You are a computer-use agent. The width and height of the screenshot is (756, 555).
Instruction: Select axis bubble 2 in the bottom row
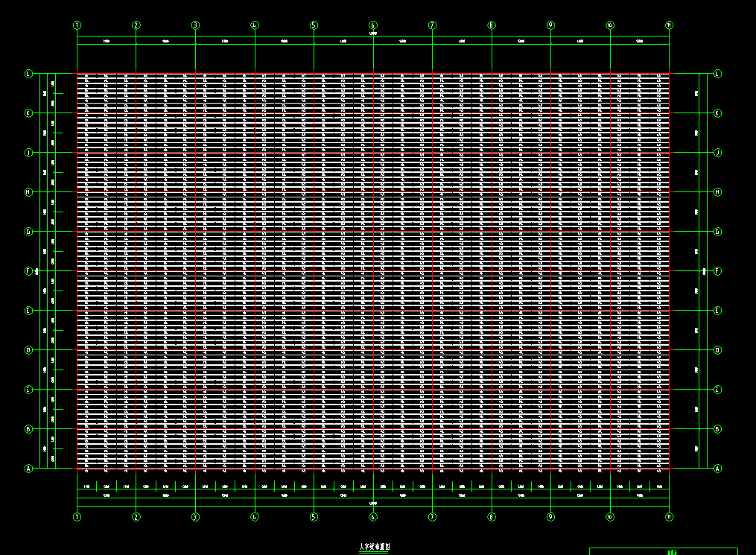tap(136, 517)
